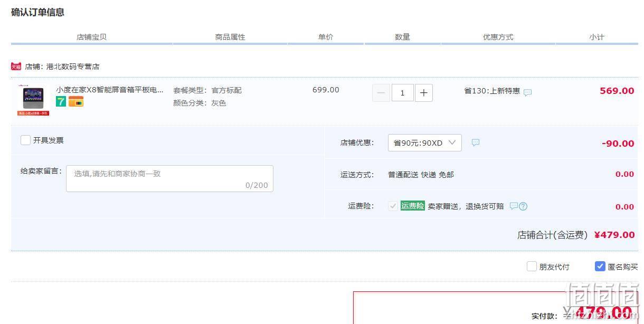Click the 店铺宝贝 column header
Screen dimensions: 644x324
(x=92, y=37)
